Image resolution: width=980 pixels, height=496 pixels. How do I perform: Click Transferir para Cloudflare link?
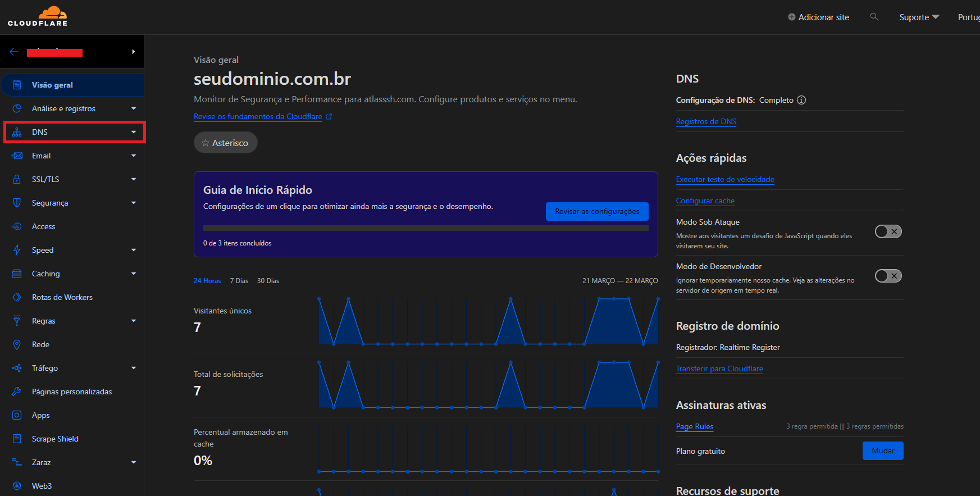click(x=719, y=368)
